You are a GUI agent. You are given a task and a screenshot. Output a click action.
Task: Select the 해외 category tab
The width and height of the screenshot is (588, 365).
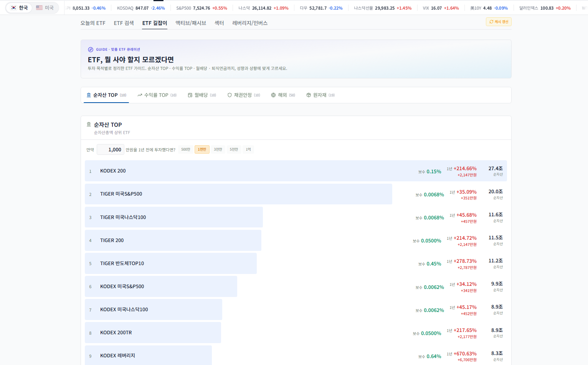pyautogui.click(x=283, y=95)
